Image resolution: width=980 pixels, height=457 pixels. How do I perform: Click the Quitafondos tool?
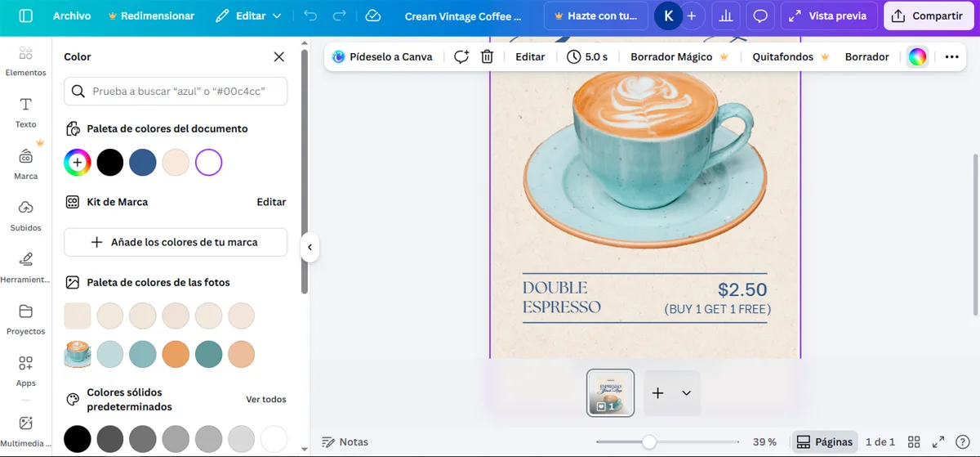point(791,56)
